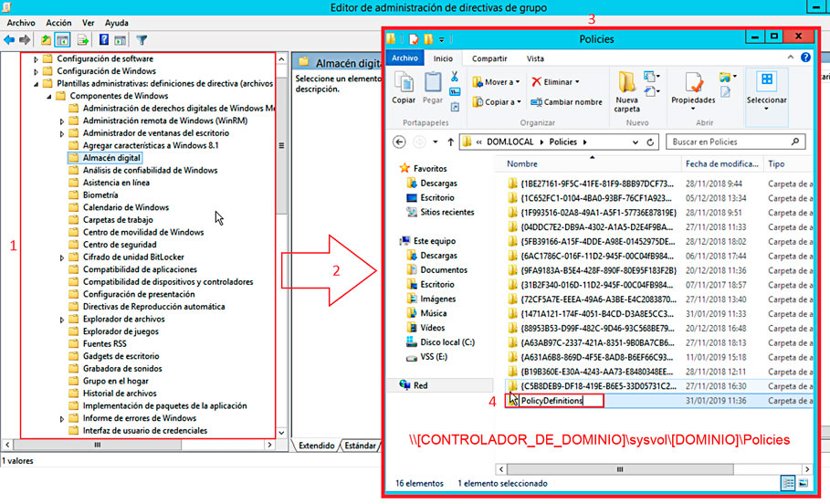
Task: Select Almacén digital tree folder
Action: [105, 158]
